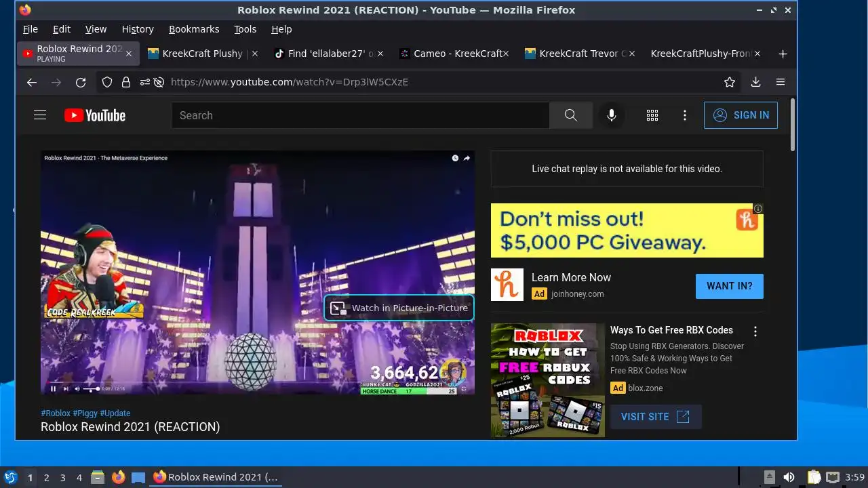Open the Edit menu

(62, 29)
